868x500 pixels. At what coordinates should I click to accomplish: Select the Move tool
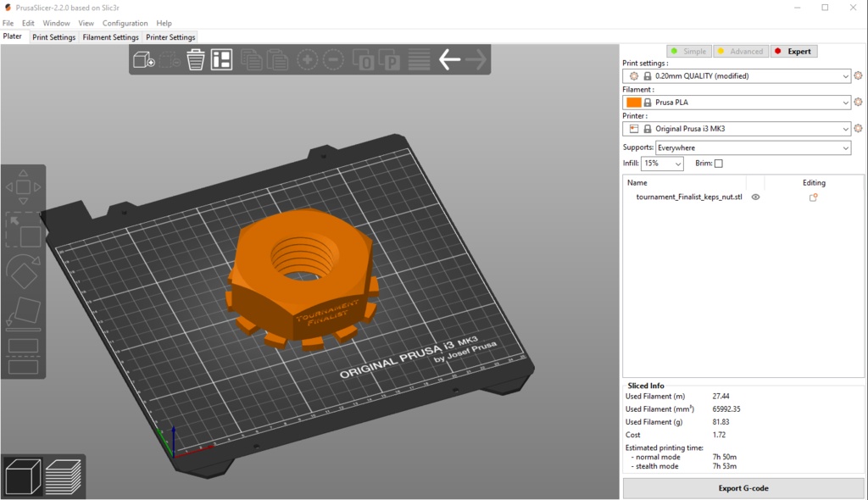(x=23, y=187)
